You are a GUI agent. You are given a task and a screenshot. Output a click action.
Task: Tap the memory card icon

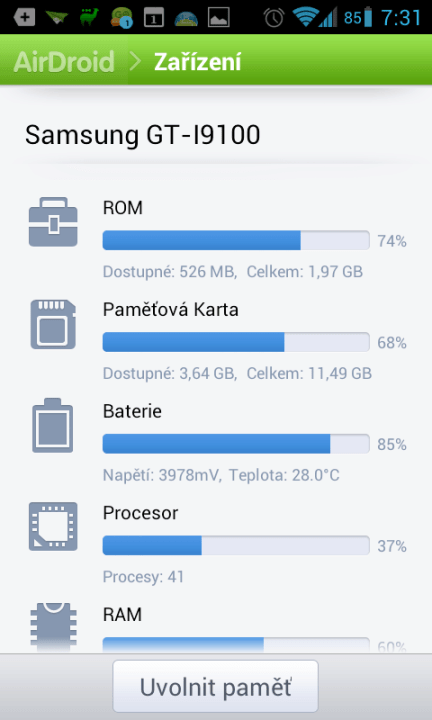point(53,324)
